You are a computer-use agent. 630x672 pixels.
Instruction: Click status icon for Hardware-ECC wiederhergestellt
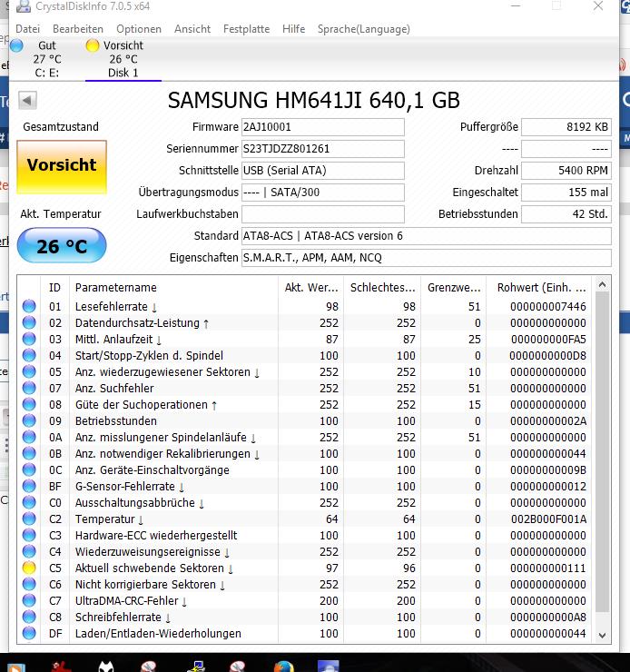coord(29,535)
